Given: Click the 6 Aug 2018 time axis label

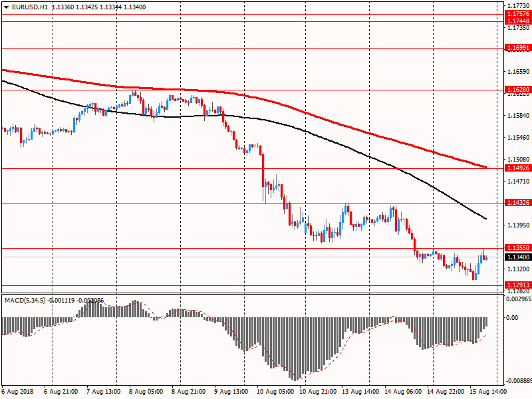Looking at the screenshot, I should tap(18, 392).
